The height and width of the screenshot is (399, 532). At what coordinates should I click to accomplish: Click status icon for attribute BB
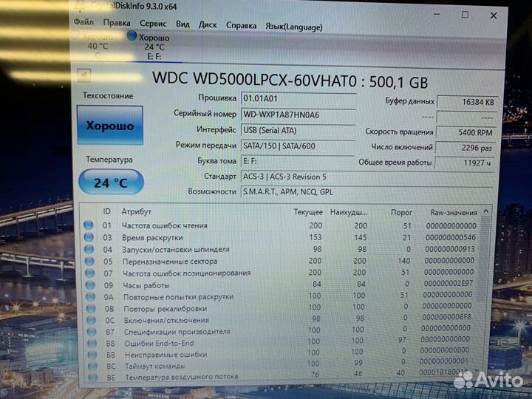[x=92, y=354]
